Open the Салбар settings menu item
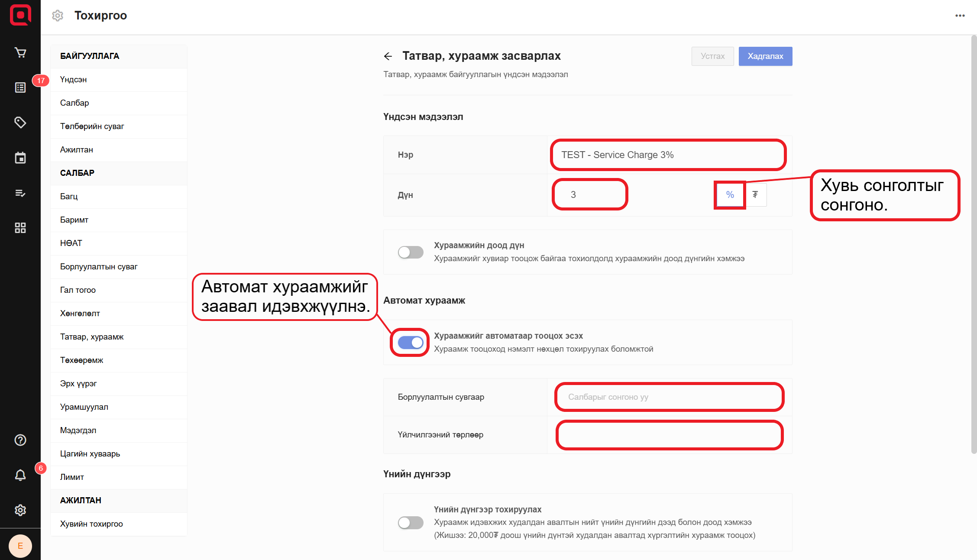Screen dimensions: 977x560 pos(74,103)
